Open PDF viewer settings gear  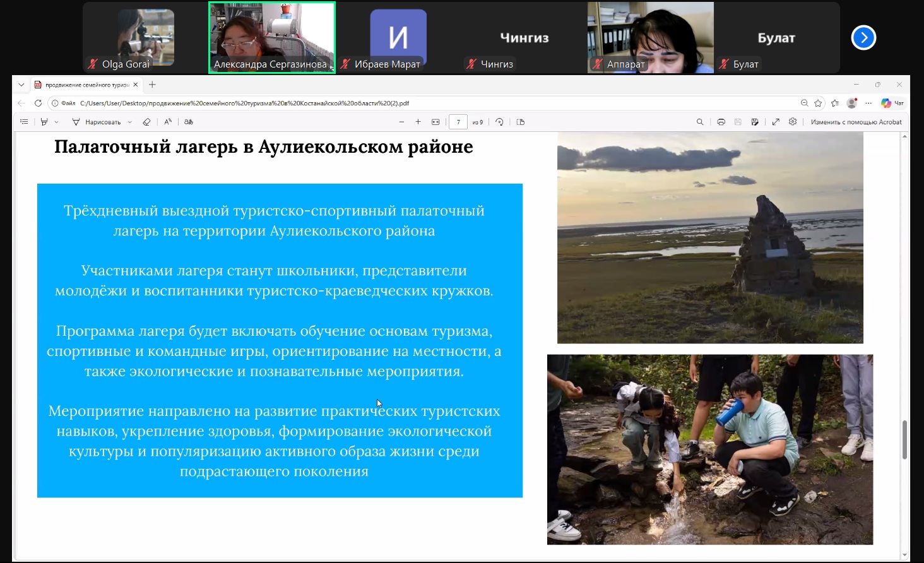[x=793, y=122]
